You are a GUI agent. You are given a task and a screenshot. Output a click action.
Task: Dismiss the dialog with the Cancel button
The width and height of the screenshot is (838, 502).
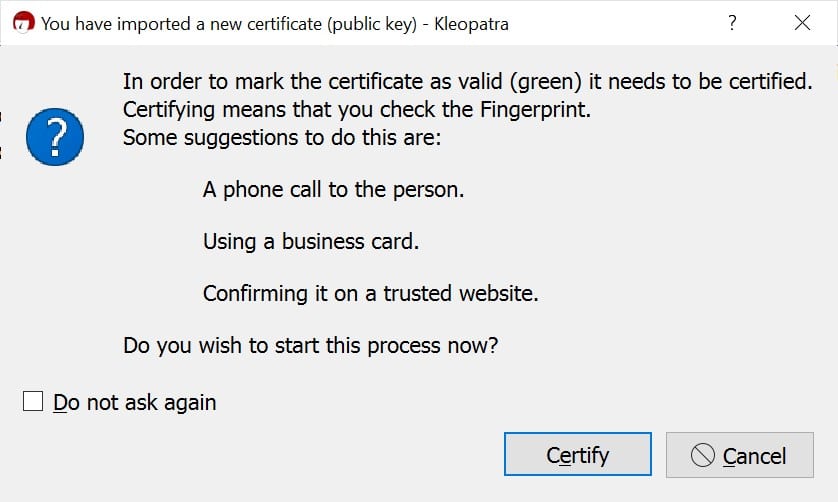(x=740, y=455)
